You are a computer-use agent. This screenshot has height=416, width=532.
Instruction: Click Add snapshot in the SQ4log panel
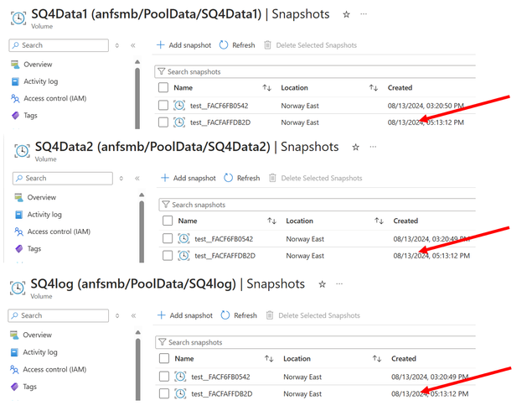coord(185,315)
